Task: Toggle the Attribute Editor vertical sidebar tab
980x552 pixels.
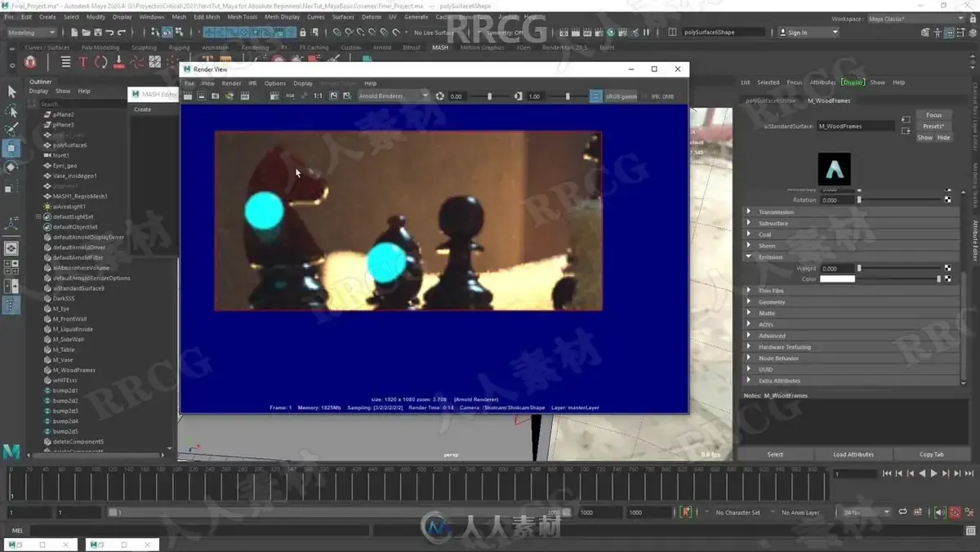Action: (x=974, y=240)
